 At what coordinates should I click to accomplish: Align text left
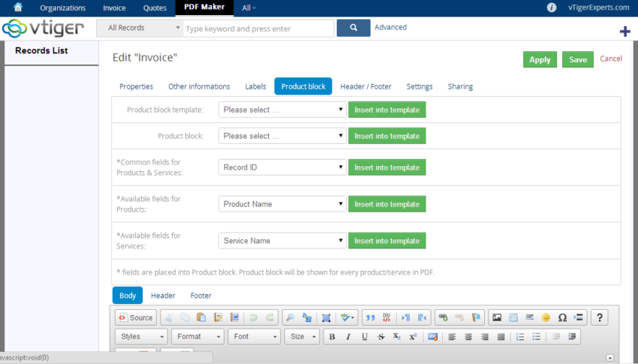pyautogui.click(x=452, y=337)
